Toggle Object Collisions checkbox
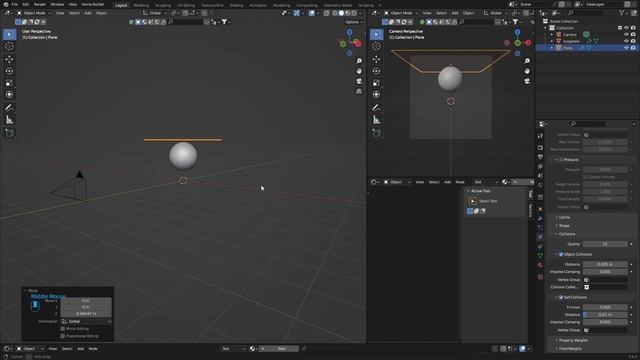This screenshot has width=640, height=360. coord(561,254)
